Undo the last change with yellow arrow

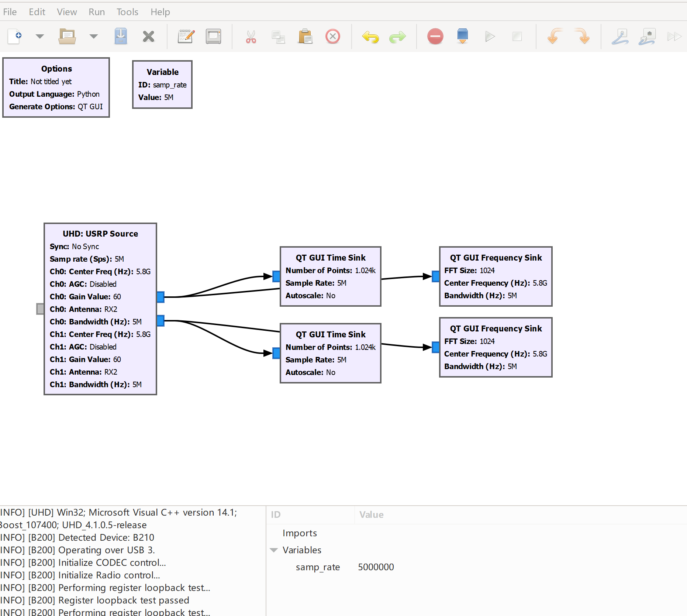(x=370, y=37)
